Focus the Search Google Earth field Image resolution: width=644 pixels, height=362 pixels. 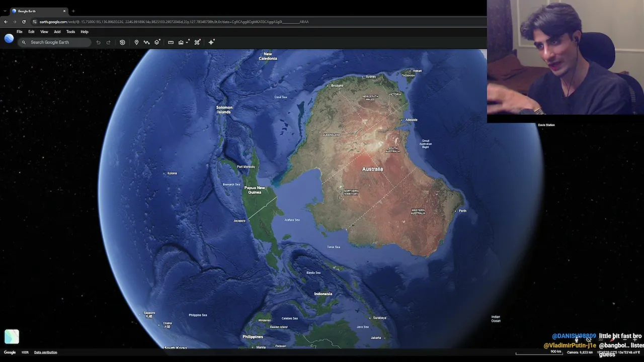[54, 42]
